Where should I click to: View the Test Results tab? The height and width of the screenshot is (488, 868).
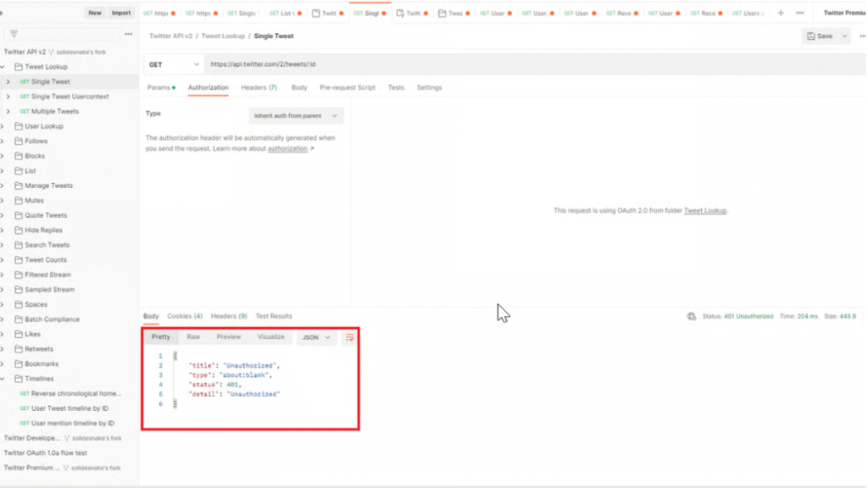click(x=274, y=317)
